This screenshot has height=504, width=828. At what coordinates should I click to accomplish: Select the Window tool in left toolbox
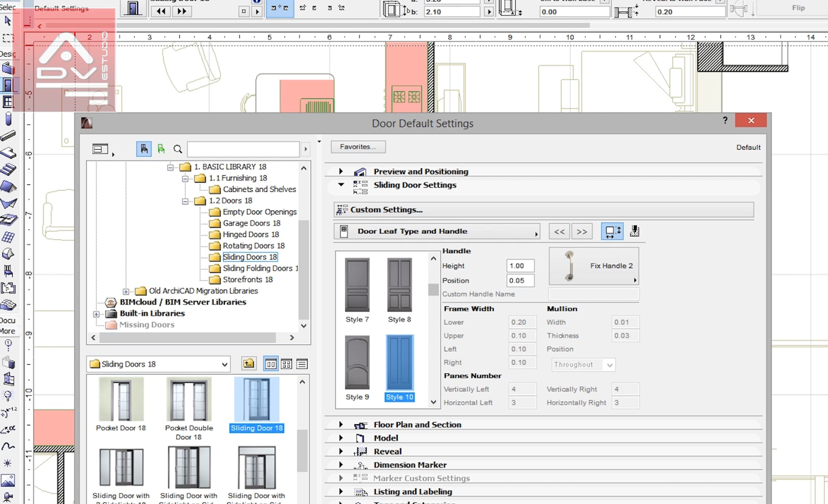pos(8,102)
